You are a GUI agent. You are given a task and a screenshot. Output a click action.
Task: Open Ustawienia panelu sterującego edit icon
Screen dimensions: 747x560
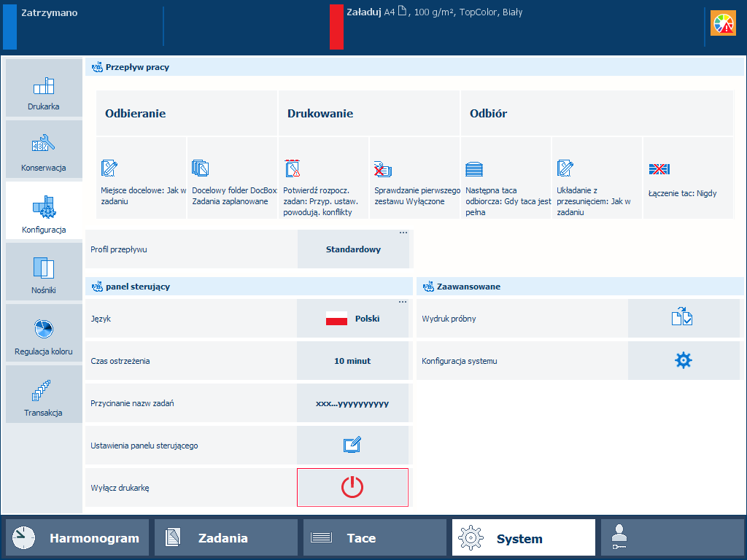[x=352, y=446]
